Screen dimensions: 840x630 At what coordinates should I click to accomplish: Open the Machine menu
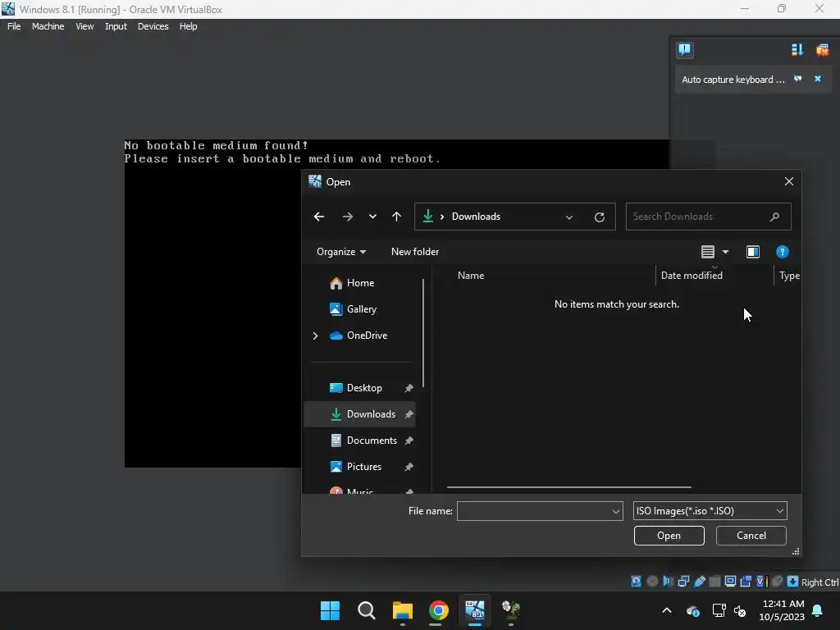(x=48, y=26)
